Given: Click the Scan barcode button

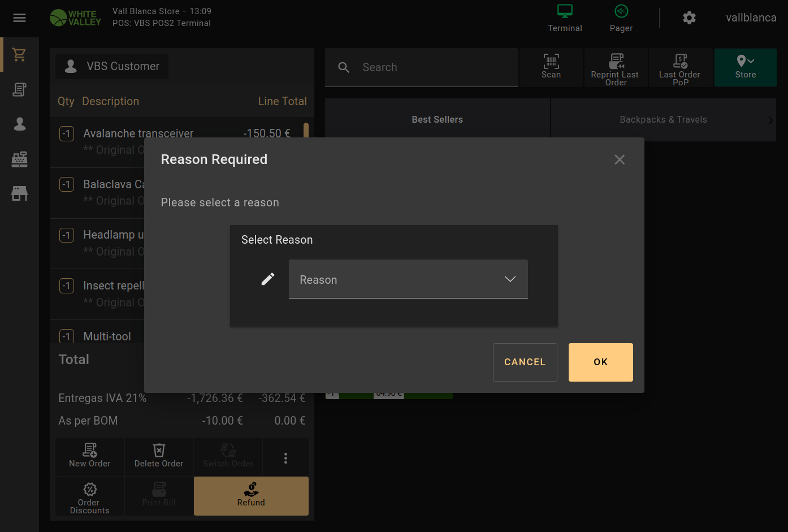Looking at the screenshot, I should [x=551, y=67].
